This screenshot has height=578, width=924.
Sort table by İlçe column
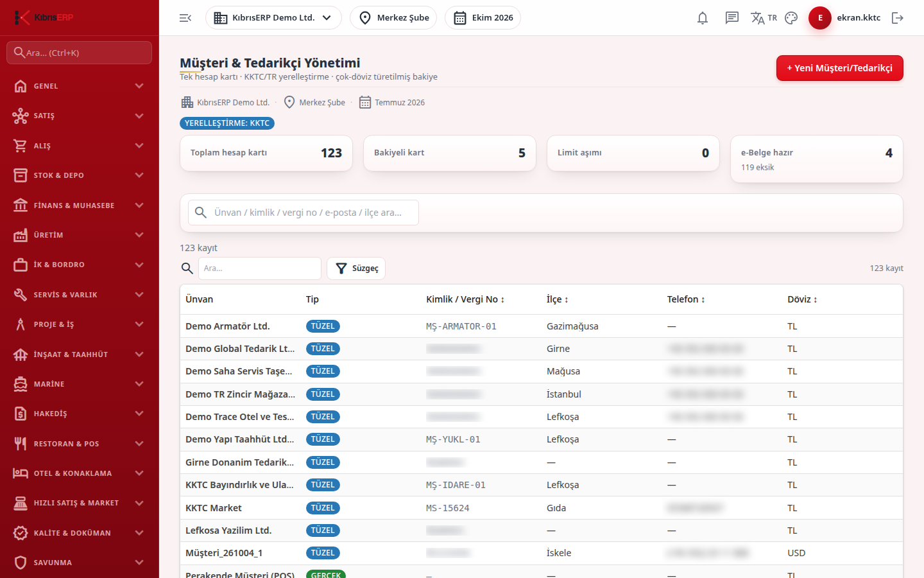click(558, 299)
